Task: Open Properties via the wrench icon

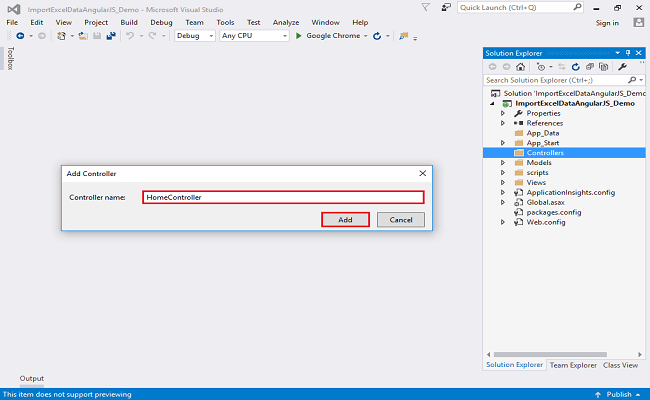Action: (622, 67)
